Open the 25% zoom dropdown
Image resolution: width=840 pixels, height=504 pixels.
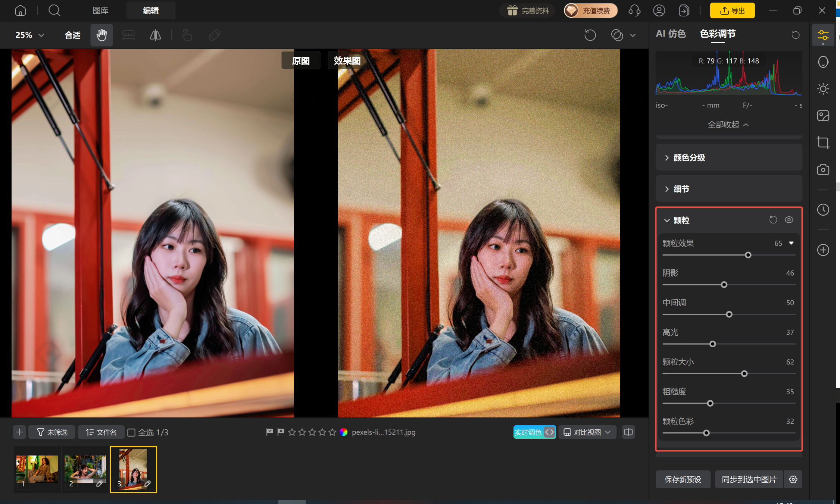30,35
